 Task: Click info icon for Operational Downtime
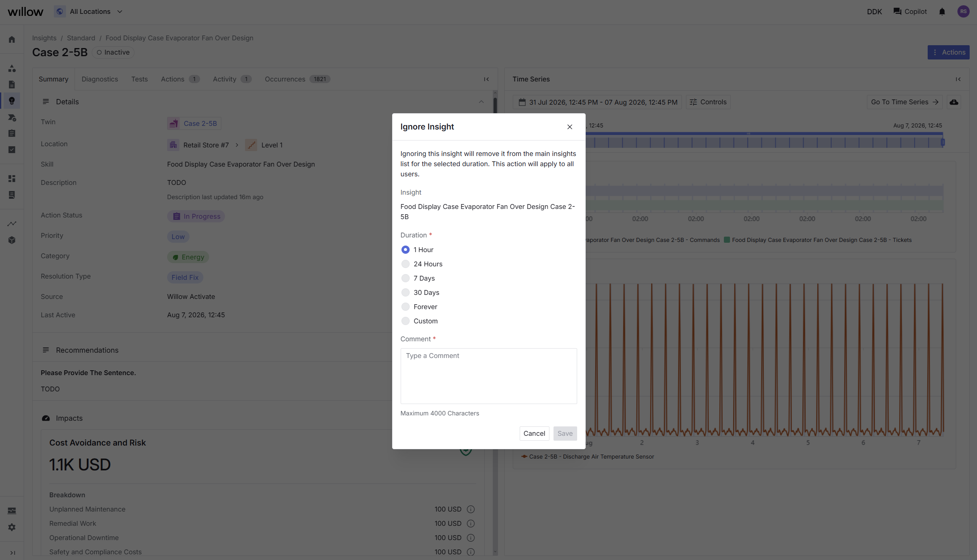click(x=471, y=538)
